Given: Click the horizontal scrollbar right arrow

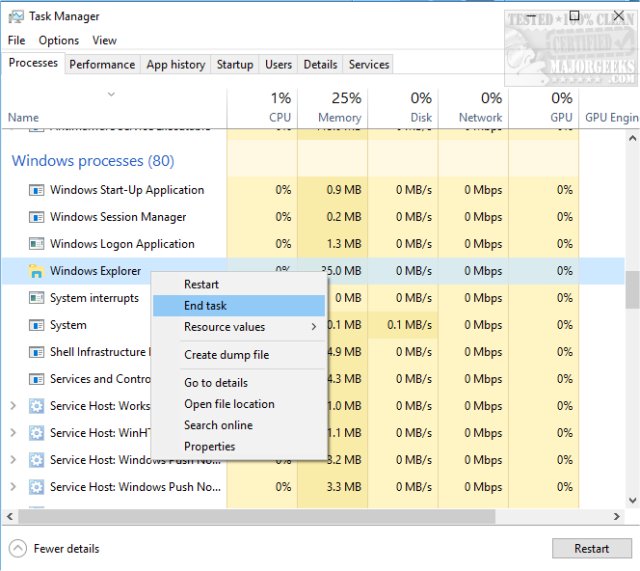Looking at the screenshot, I should 617,516.
